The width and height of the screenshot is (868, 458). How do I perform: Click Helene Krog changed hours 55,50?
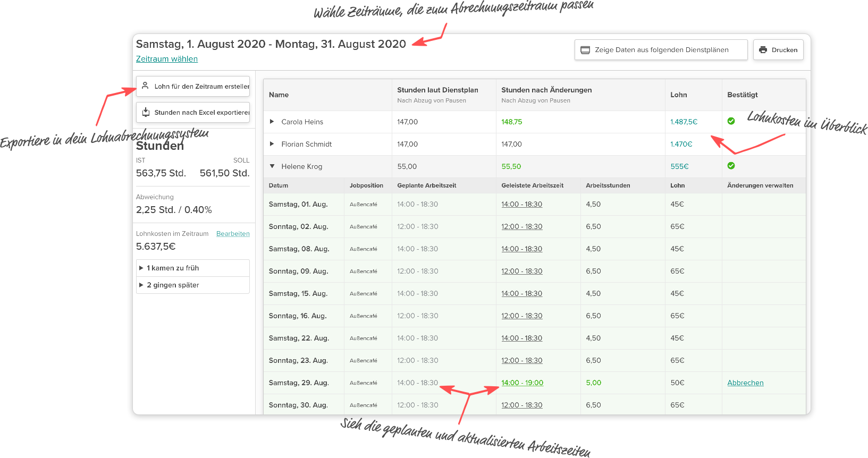511,166
